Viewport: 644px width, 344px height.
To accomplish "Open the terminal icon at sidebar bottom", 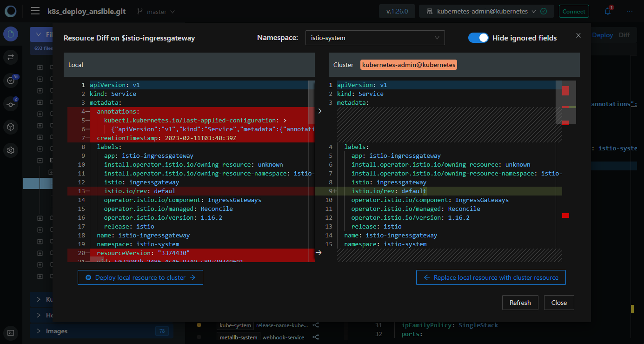I will 11,332.
